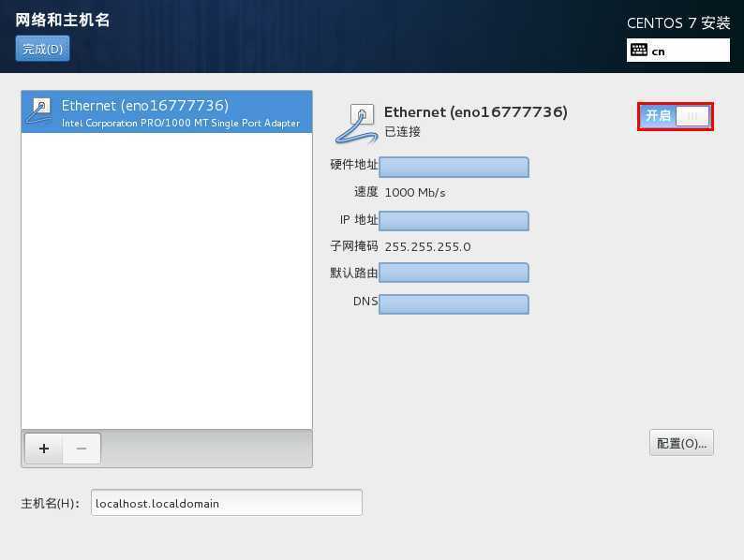The width and height of the screenshot is (744, 560).
Task: Click the 主机名(H): label
Action: pos(51,503)
